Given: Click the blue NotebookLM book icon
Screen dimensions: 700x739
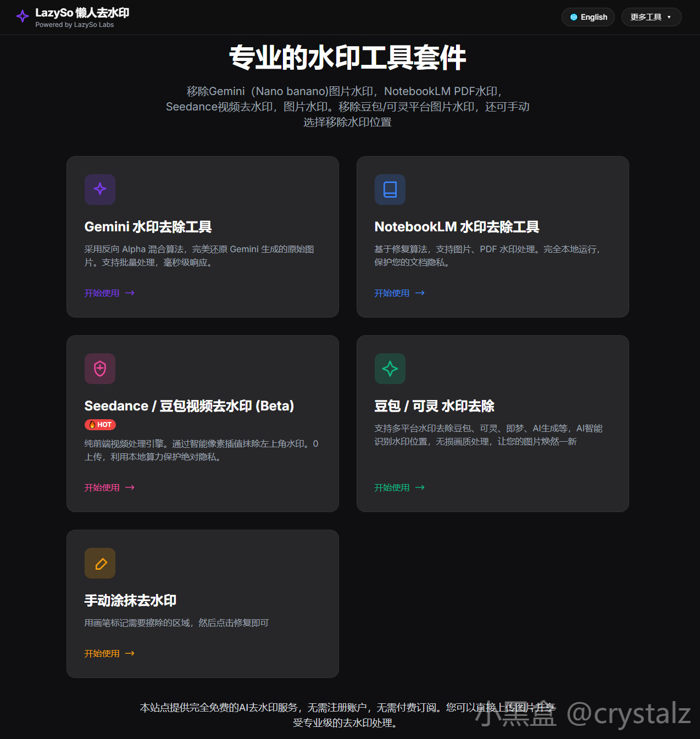Looking at the screenshot, I should pyautogui.click(x=390, y=190).
